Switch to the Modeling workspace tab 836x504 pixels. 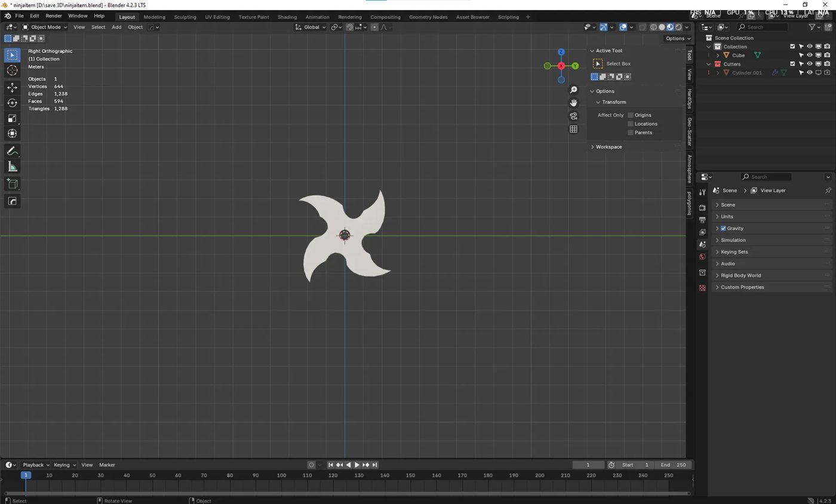(154, 17)
